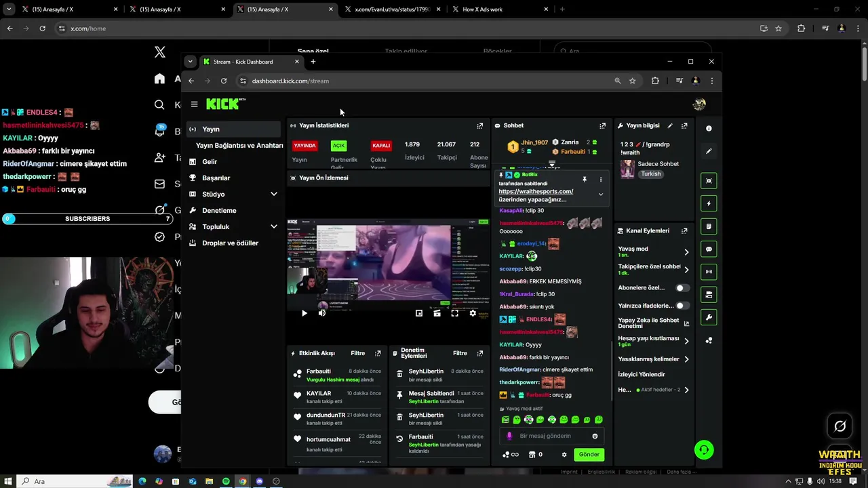Open Spotify from the Windows taskbar
This screenshot has height=488, width=868.
pyautogui.click(x=226, y=481)
